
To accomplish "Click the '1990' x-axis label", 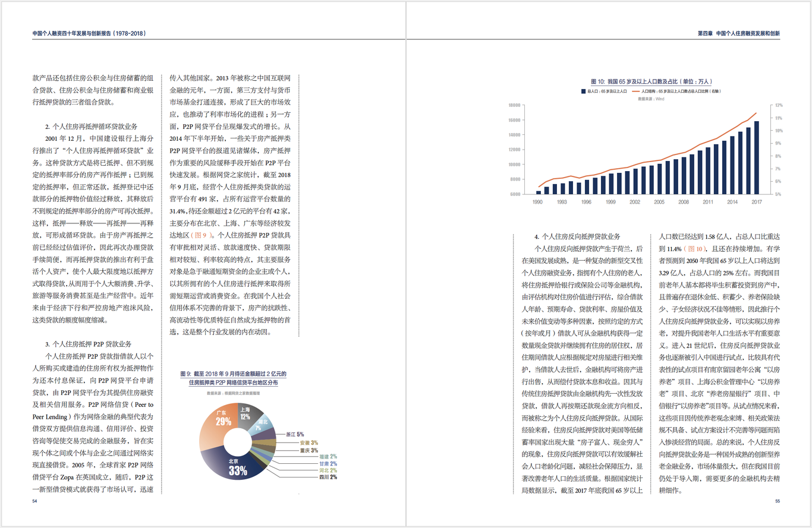I will (x=537, y=203).
